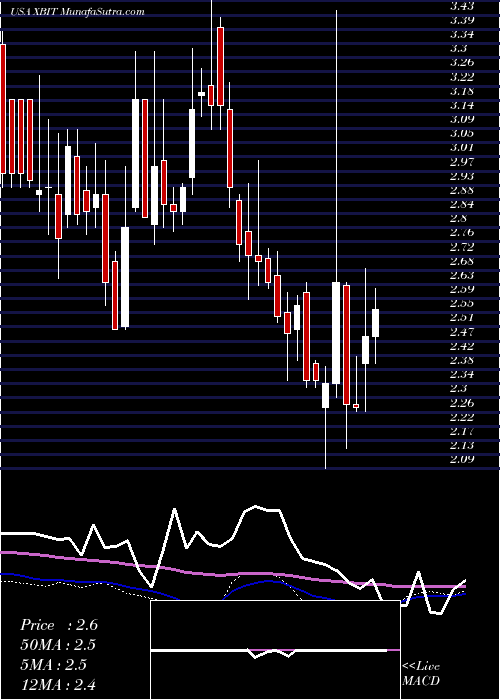Screen dimensions: 500x700
Task: Click the 3.3 price axis label
Action: point(459,48)
